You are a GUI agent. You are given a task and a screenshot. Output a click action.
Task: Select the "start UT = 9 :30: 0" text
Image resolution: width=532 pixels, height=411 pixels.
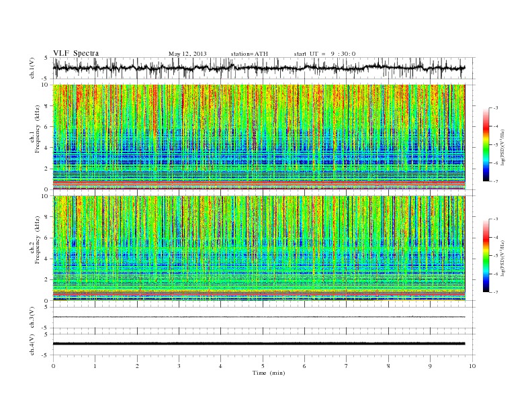tap(324, 54)
